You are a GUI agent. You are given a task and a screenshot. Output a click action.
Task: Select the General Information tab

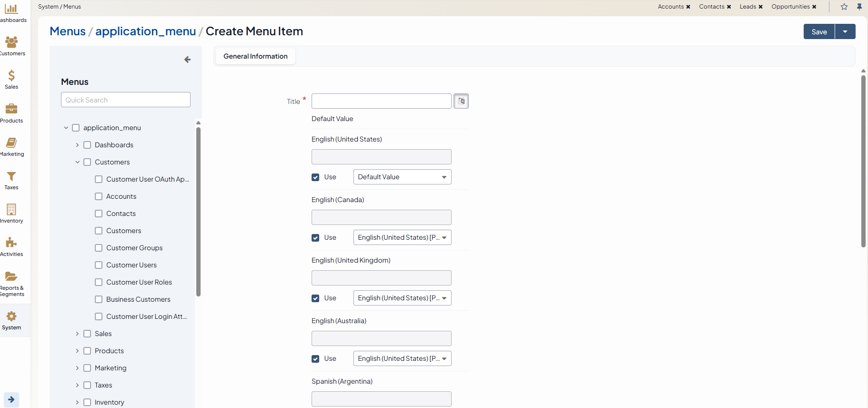tap(255, 56)
